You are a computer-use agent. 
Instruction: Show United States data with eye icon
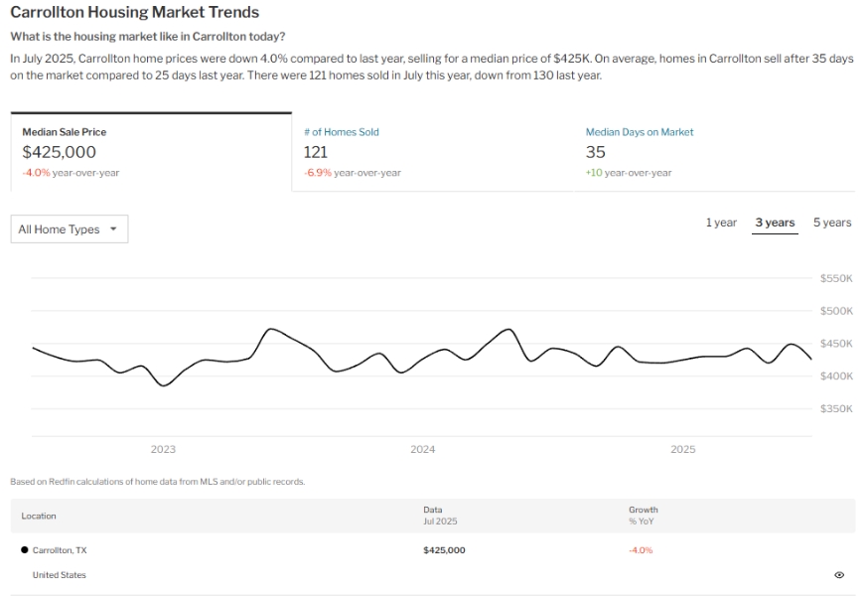click(x=839, y=575)
